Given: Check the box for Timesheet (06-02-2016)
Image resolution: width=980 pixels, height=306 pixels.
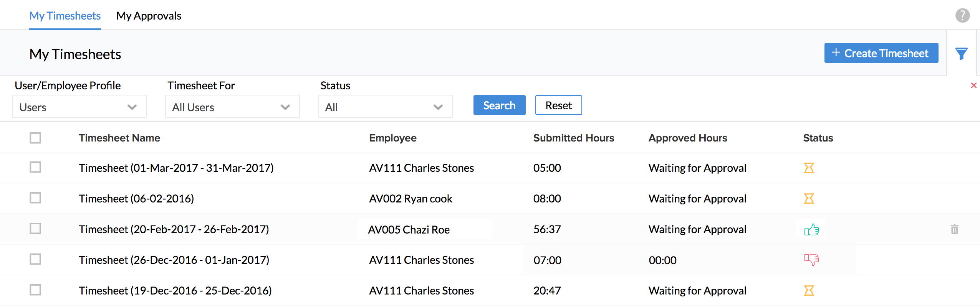Looking at the screenshot, I should click(35, 198).
